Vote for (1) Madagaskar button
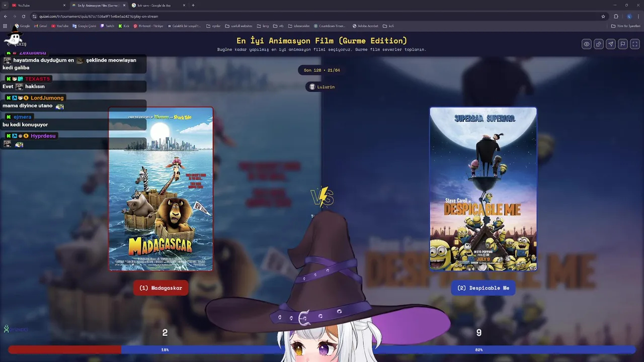This screenshot has width=644, height=362. 161,288
